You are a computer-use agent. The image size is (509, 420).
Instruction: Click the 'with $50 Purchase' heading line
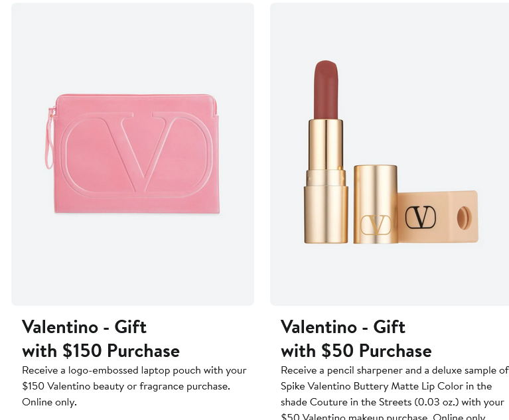coord(356,351)
